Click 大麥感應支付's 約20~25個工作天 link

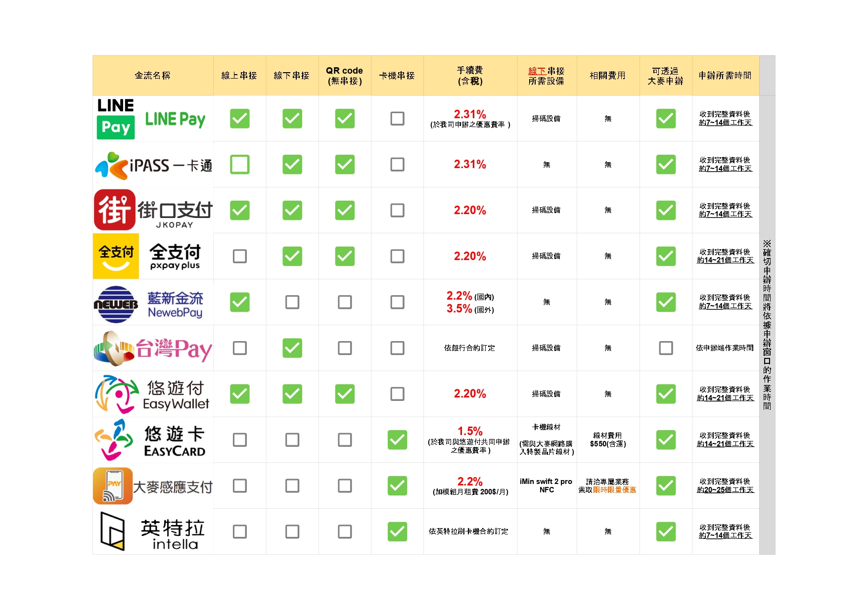725,490
